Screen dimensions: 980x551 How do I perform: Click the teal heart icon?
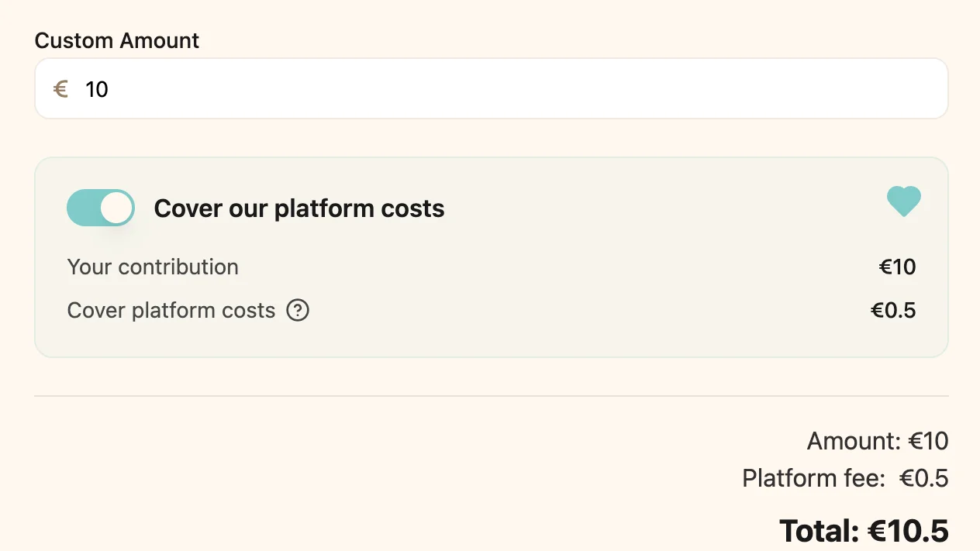pyautogui.click(x=904, y=201)
